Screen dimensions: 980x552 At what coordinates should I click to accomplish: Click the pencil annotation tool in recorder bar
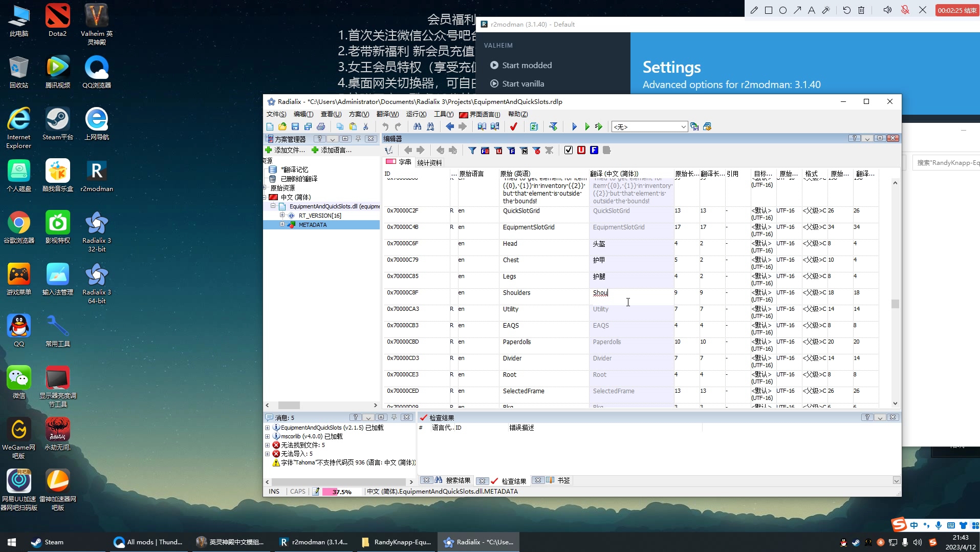tap(754, 10)
